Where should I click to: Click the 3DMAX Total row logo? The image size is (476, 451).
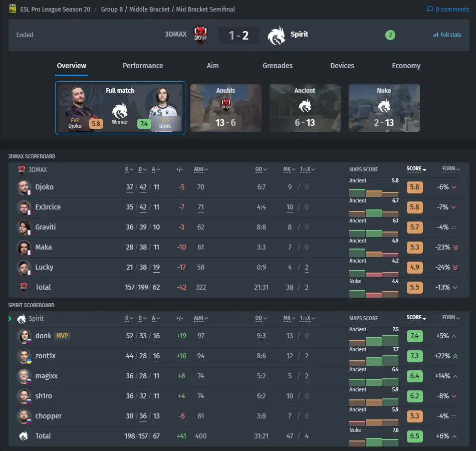24,287
